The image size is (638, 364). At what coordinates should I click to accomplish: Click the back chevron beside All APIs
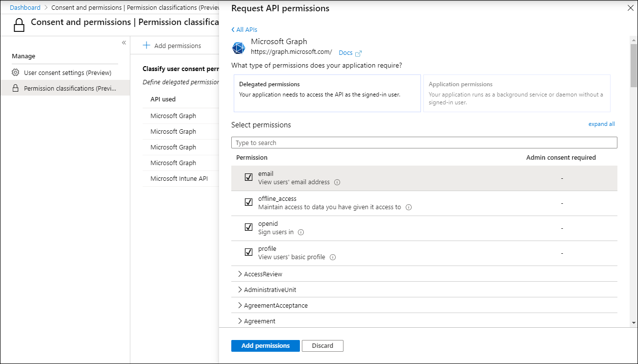click(233, 30)
